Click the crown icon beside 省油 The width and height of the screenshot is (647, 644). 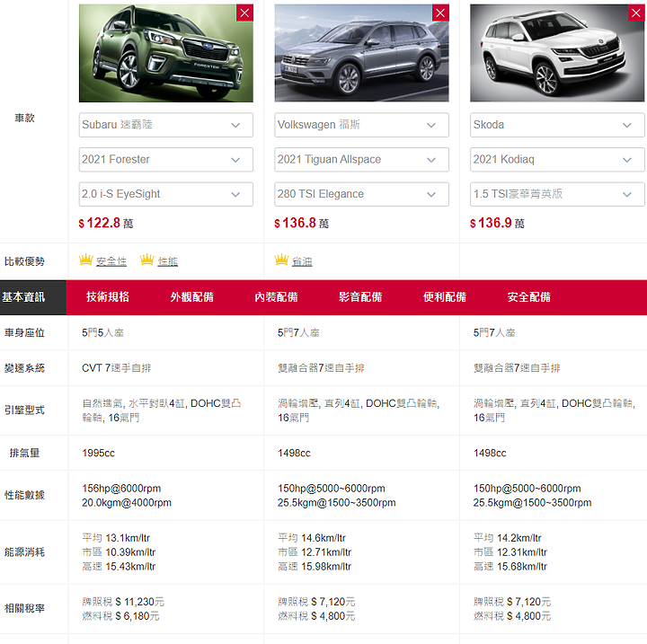(281, 260)
